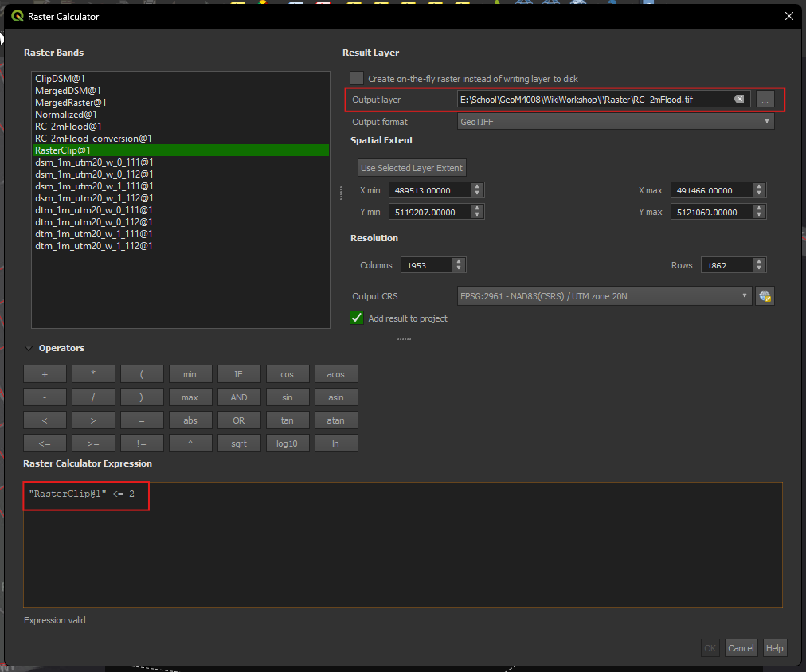Open the Output CRS dropdown
The image size is (806, 672).
click(604, 296)
